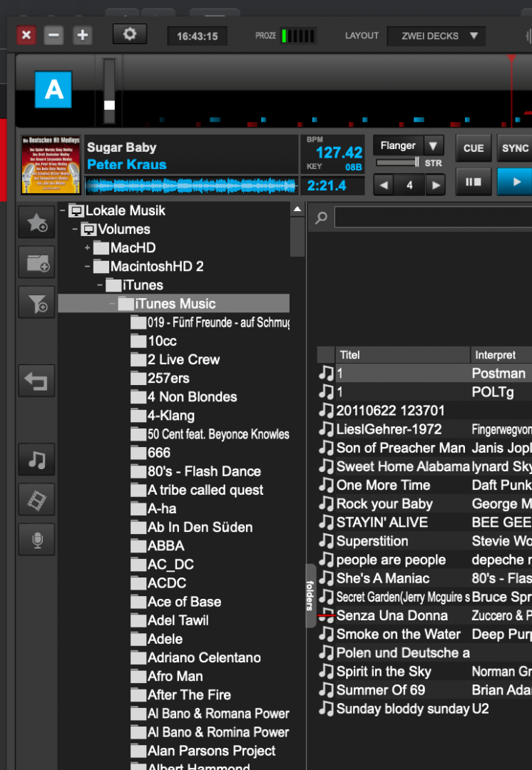Click remaining time display 2:21.4
This screenshot has height=770, width=532.
coord(327,185)
